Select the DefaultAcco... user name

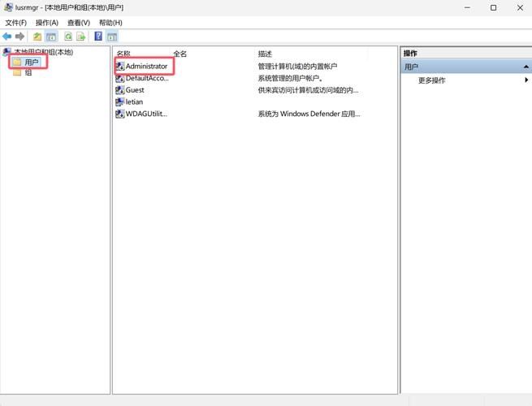pyautogui.click(x=147, y=78)
